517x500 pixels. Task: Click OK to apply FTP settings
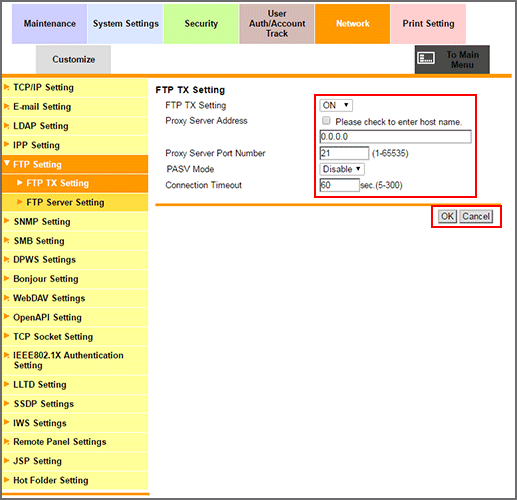coord(447,216)
